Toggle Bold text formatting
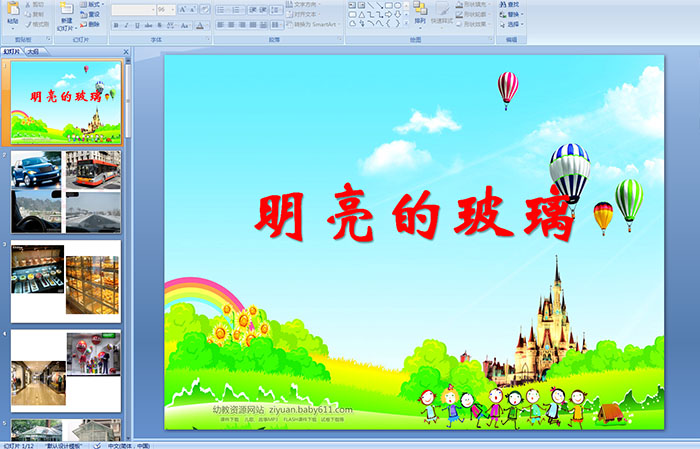700x449 pixels. click(x=116, y=24)
